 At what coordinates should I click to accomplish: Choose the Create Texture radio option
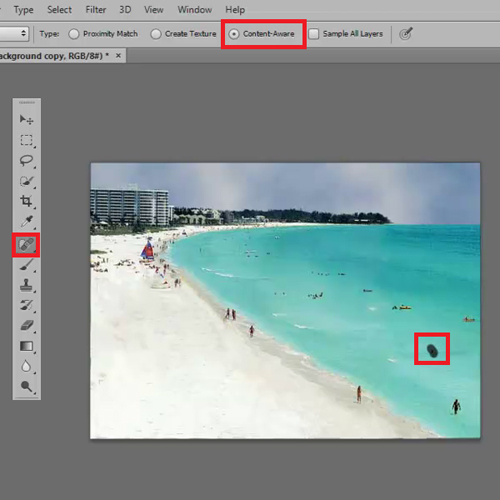156,34
